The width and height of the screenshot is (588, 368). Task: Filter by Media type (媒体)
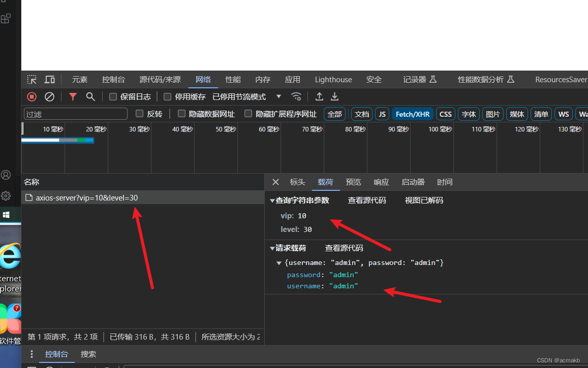[517, 114]
